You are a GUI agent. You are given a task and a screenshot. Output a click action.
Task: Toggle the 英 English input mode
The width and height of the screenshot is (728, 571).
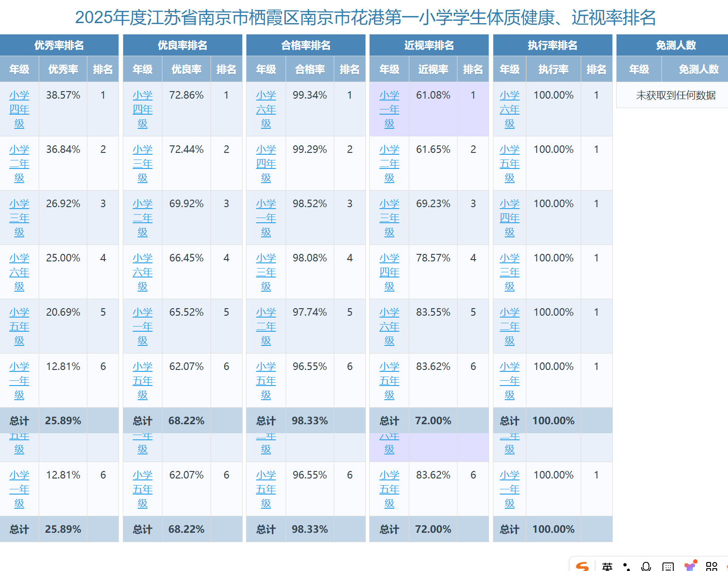(607, 566)
